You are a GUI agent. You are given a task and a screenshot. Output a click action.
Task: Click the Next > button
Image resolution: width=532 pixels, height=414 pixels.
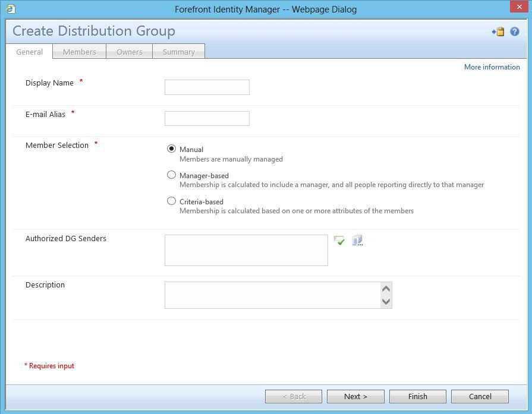pyautogui.click(x=355, y=396)
